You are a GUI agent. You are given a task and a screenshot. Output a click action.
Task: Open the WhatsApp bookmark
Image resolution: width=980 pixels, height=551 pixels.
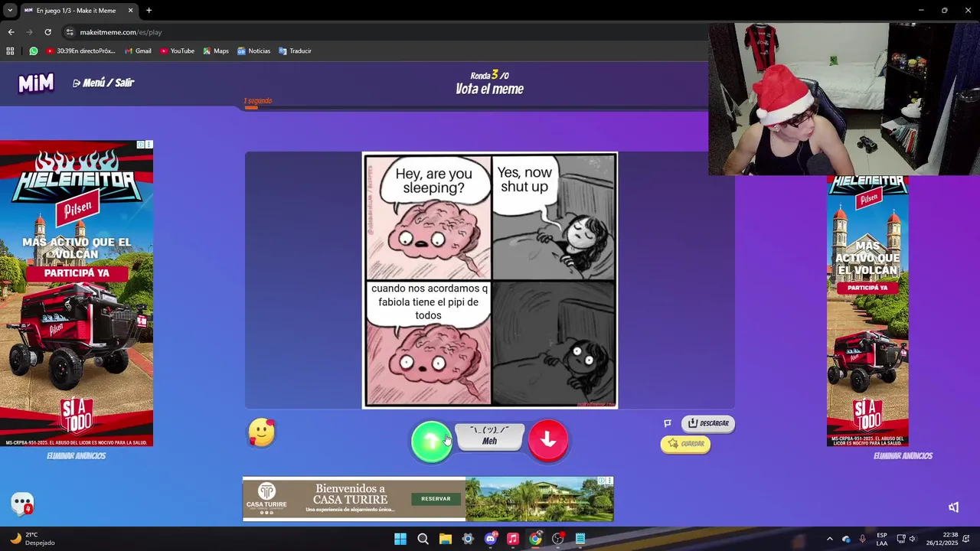(x=34, y=51)
